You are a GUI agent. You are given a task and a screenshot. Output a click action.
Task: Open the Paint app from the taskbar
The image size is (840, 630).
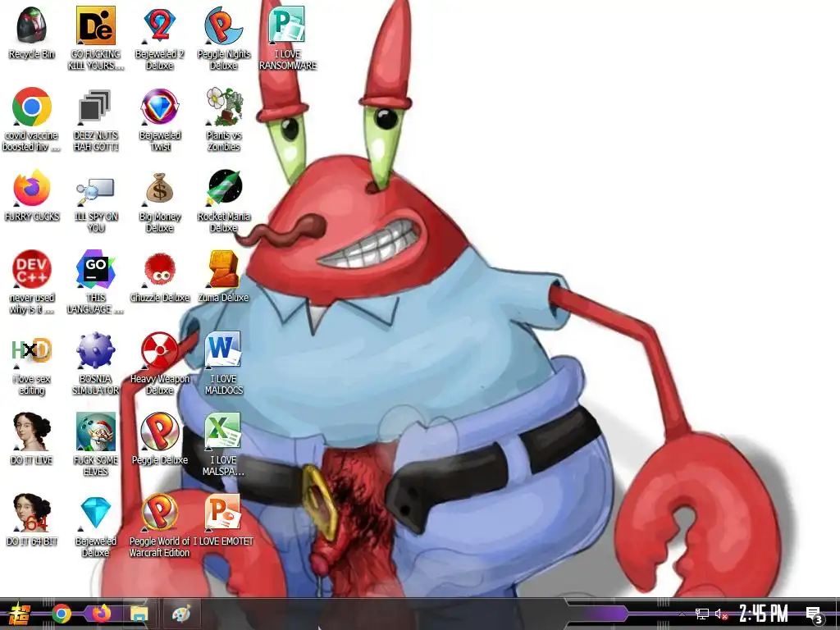181,614
